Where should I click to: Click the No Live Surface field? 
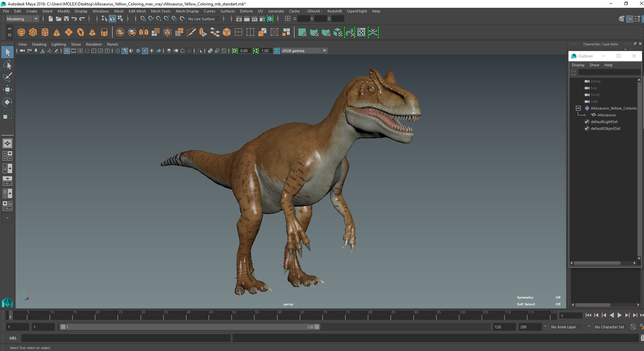203,19
